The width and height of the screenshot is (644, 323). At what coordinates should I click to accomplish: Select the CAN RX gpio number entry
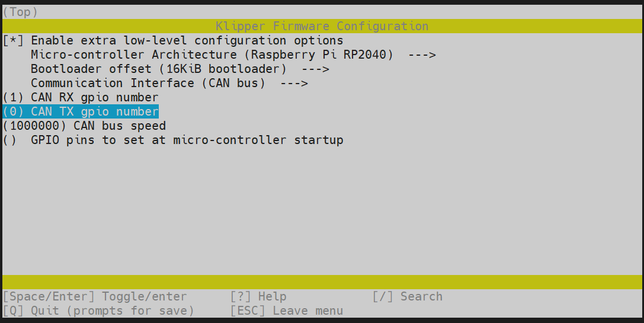(95, 98)
